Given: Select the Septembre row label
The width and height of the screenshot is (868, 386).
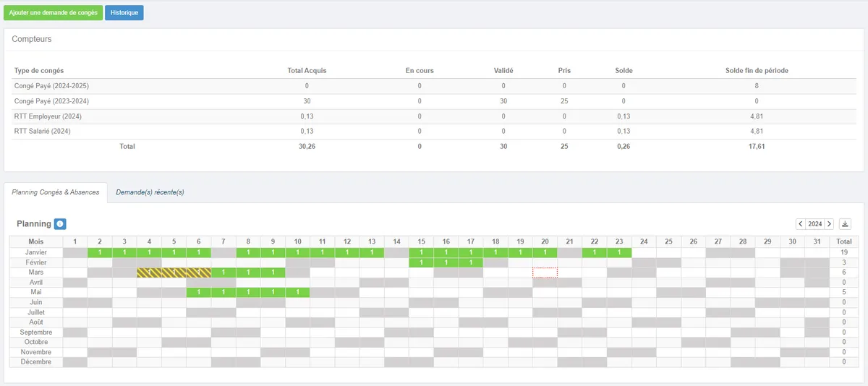Looking at the screenshot, I should click(36, 333).
